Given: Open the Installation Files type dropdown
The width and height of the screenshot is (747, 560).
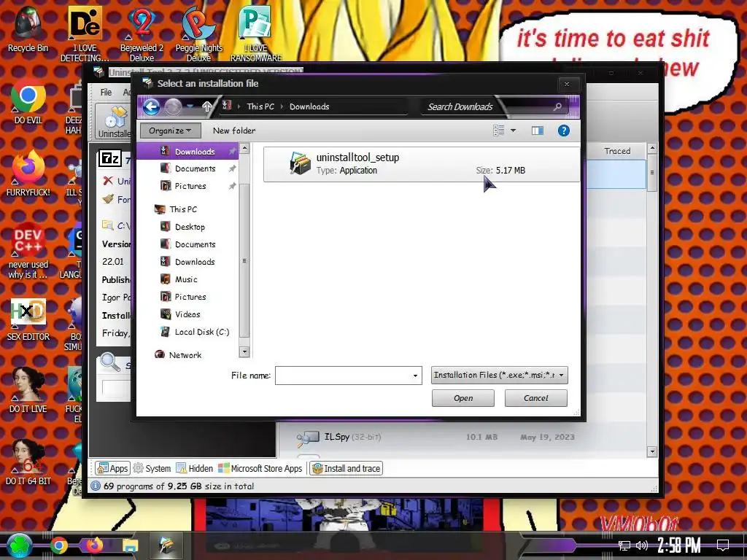Looking at the screenshot, I should 499,376.
